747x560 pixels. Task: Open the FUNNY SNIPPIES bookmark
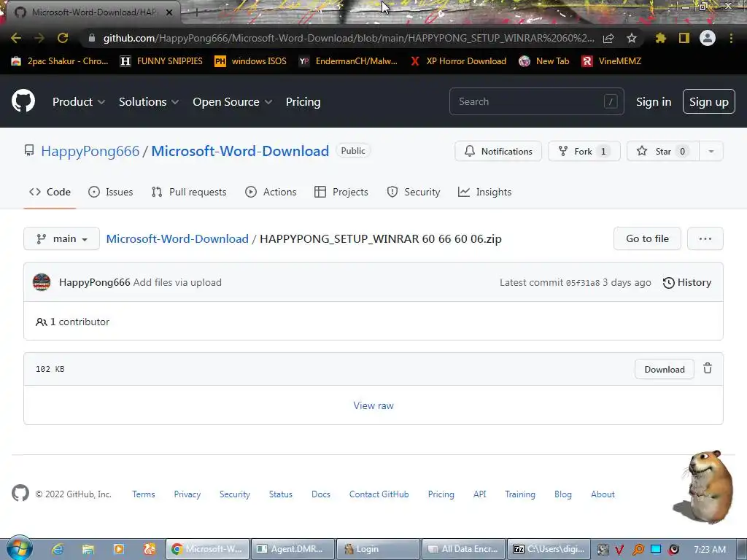161,61
